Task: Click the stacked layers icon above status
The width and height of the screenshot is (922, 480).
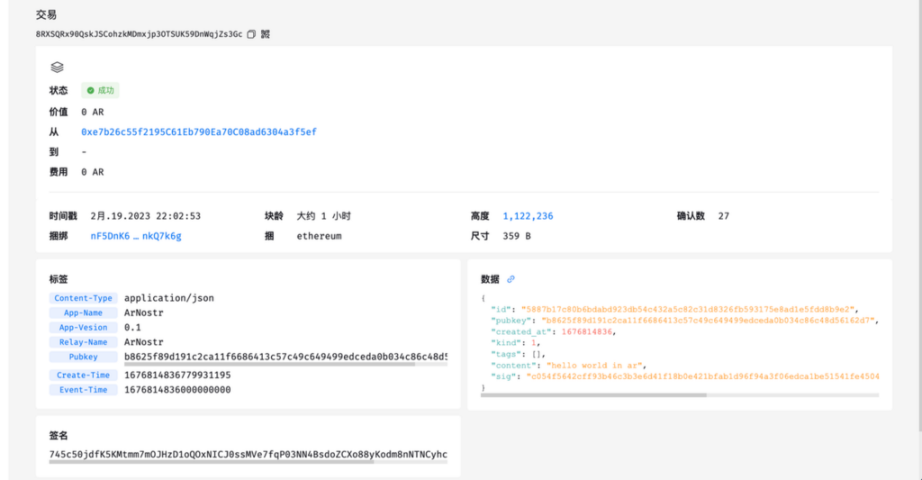Action: click(57, 67)
